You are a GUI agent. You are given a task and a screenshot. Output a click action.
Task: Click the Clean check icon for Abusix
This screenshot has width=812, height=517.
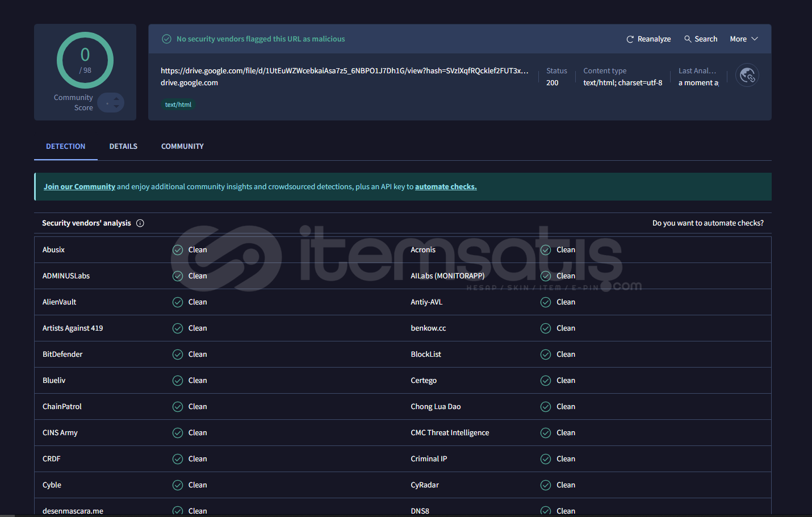pyautogui.click(x=178, y=250)
